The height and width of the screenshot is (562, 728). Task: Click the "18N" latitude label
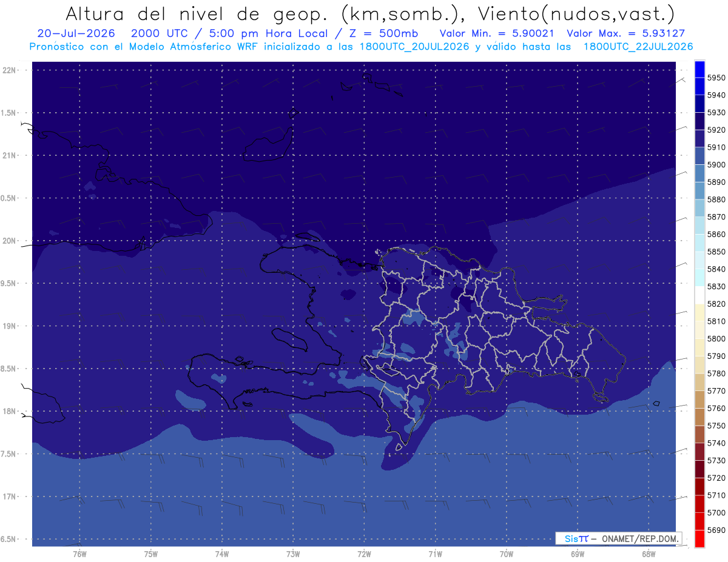coord(10,412)
